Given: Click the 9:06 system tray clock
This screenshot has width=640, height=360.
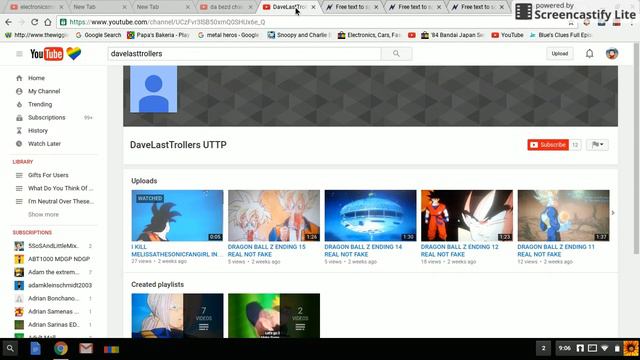Looking at the screenshot, I should 564,348.
